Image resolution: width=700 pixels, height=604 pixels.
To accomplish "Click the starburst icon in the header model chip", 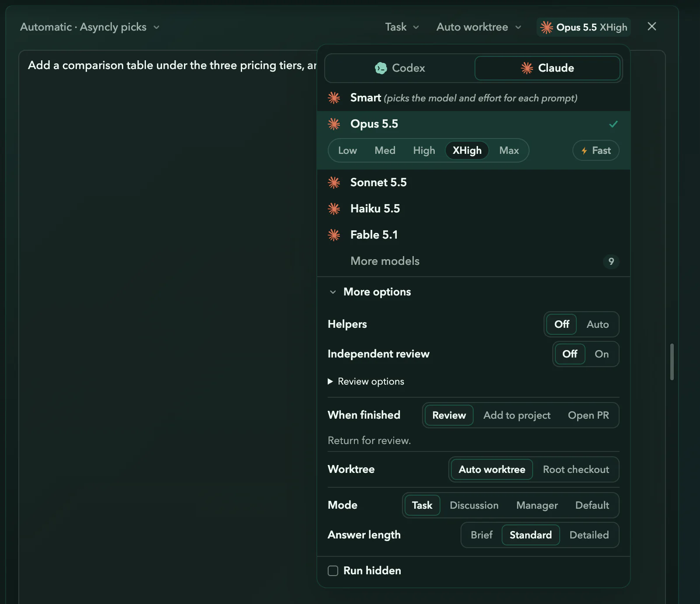I will [547, 27].
